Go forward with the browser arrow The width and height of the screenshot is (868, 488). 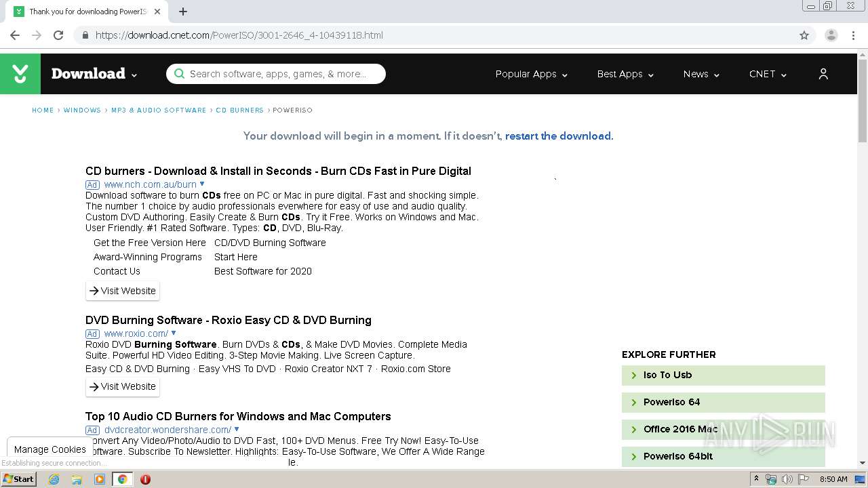click(x=37, y=35)
